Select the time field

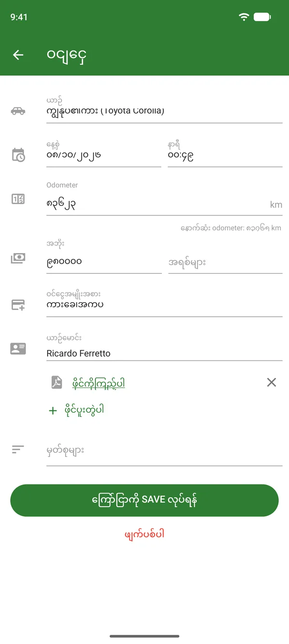[x=225, y=153]
